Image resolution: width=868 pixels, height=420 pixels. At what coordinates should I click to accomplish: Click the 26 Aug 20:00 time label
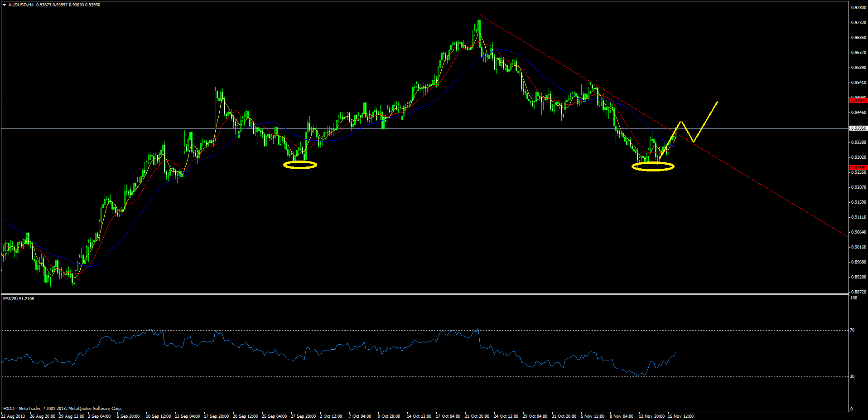click(x=43, y=416)
